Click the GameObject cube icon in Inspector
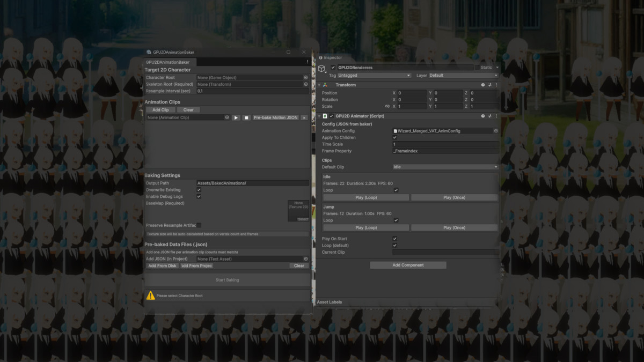The width and height of the screenshot is (644, 362). coord(321,69)
